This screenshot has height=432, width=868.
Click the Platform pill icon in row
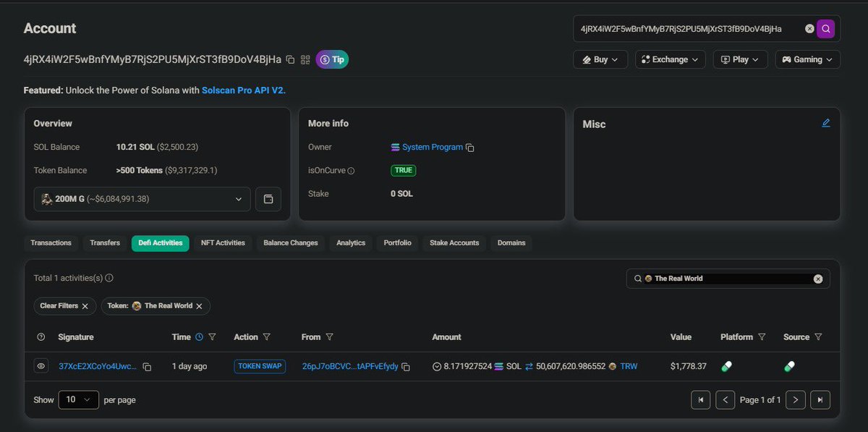coord(727,367)
